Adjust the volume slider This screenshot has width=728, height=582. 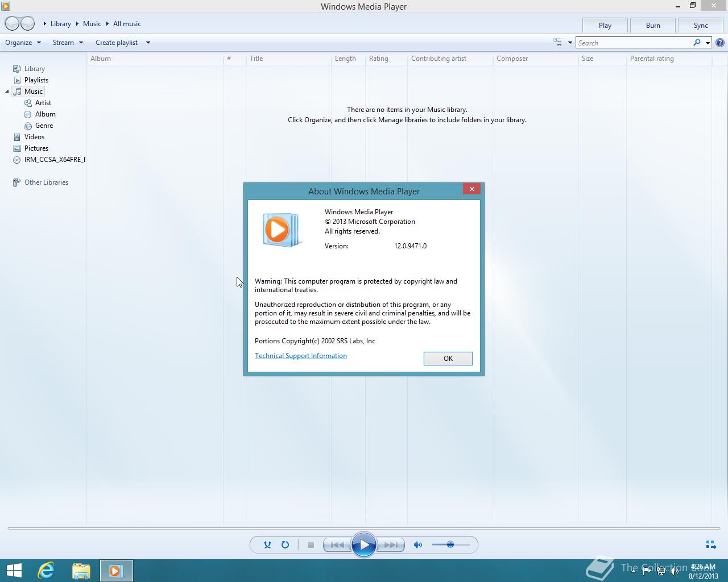[x=450, y=544]
